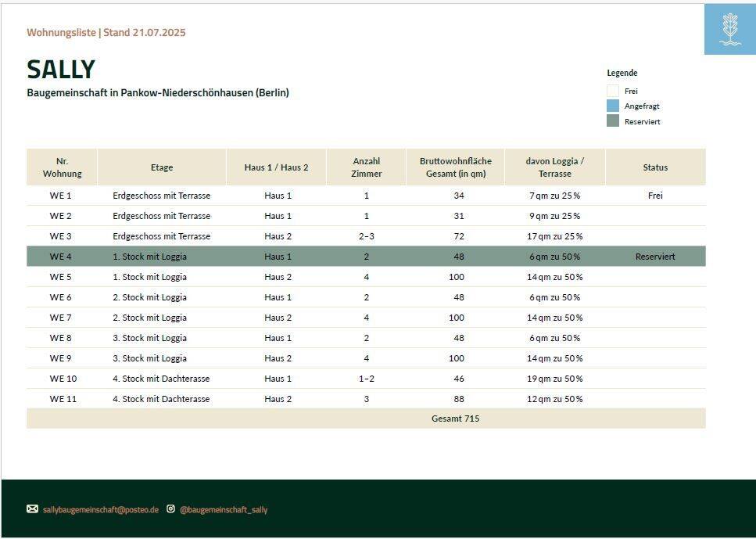The height and width of the screenshot is (539, 756).
Task: Click room count '2–3' in WE 3 row
Action: [x=367, y=236]
